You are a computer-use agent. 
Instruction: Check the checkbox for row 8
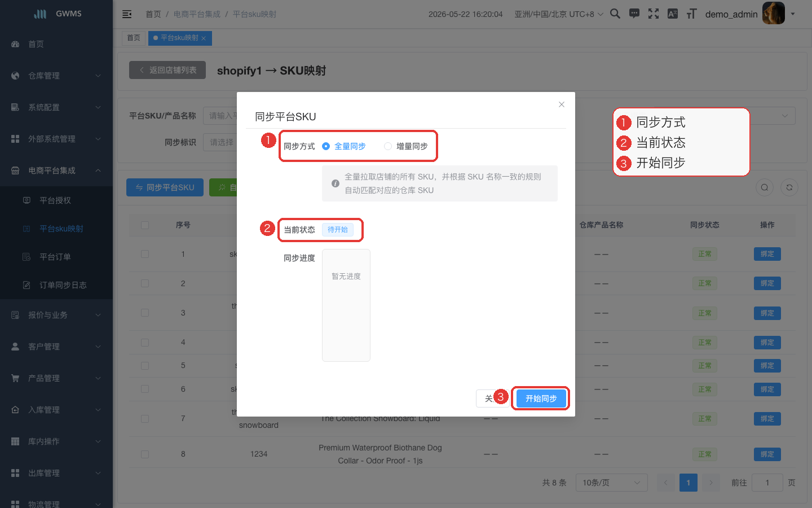coord(145,454)
